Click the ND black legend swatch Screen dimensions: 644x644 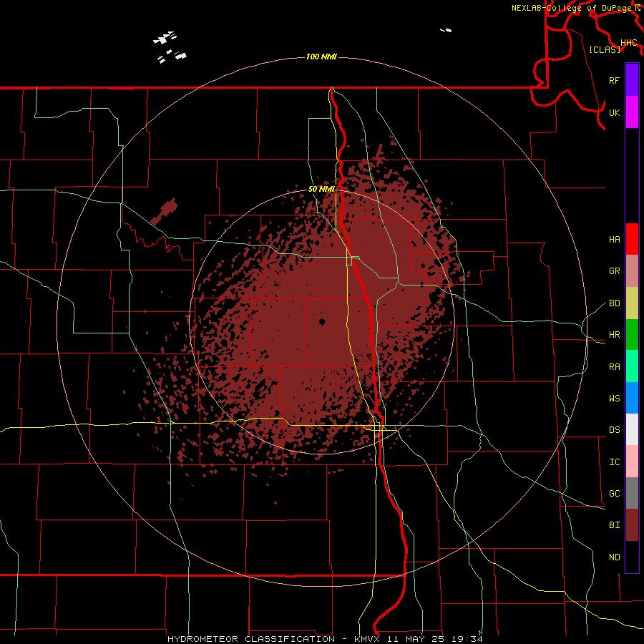point(632,557)
